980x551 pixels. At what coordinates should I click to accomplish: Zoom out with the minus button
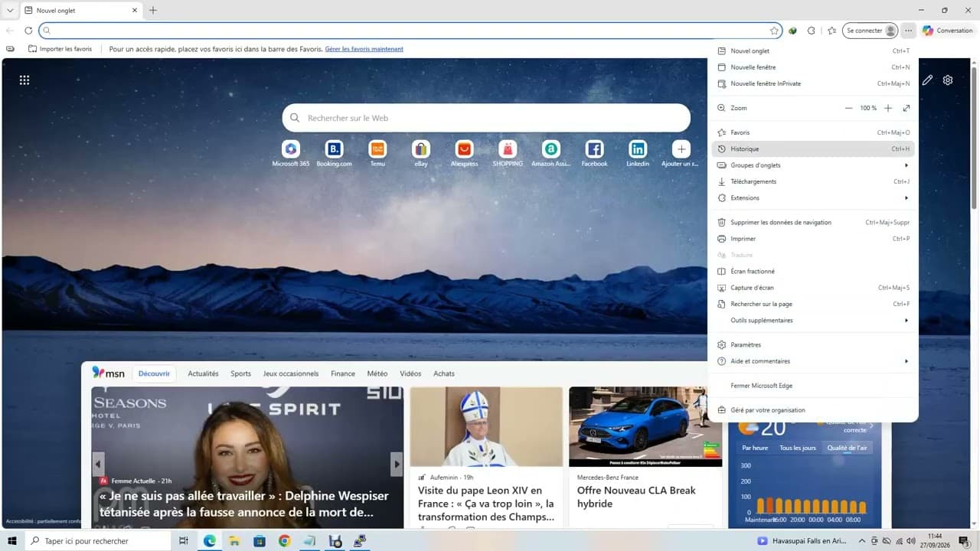click(848, 108)
